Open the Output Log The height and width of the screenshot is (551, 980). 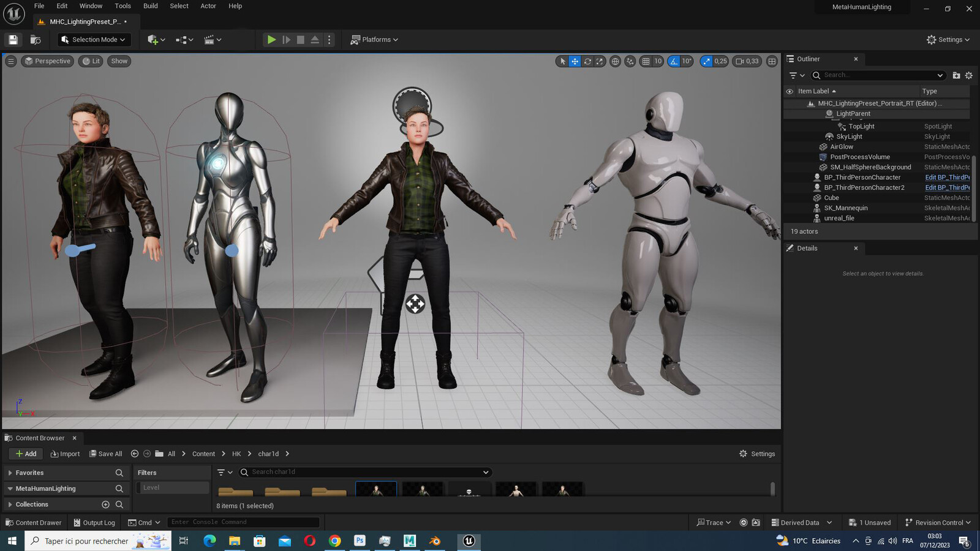coord(94,523)
